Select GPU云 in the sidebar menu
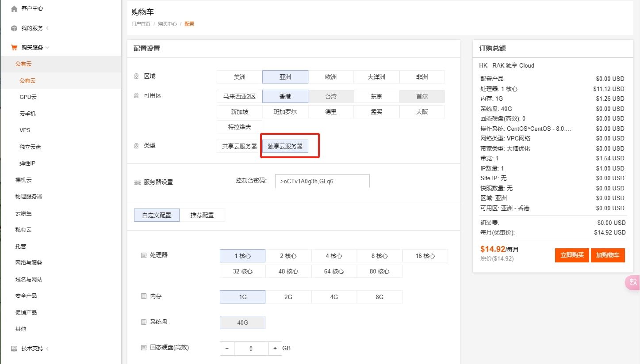Image resolution: width=640 pixels, height=364 pixels. (x=28, y=97)
